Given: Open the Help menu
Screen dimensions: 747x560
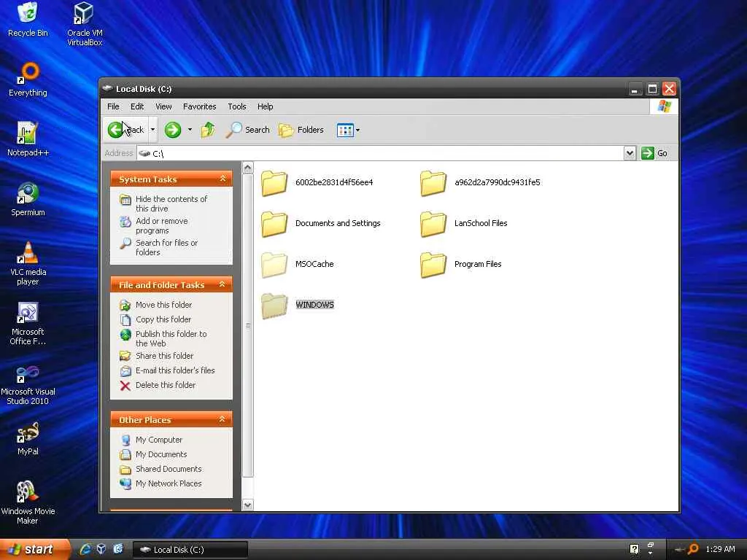Looking at the screenshot, I should 266,106.
